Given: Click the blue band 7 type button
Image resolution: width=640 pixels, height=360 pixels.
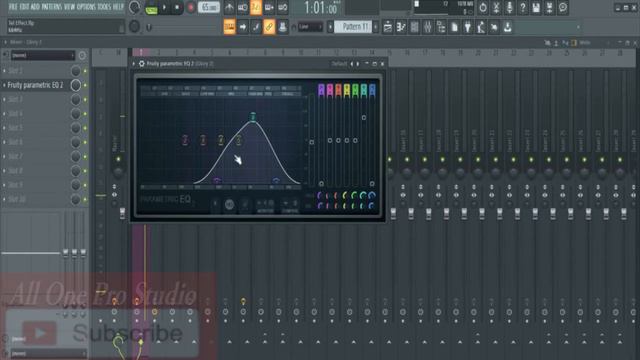Looking at the screenshot, I should [372, 90].
